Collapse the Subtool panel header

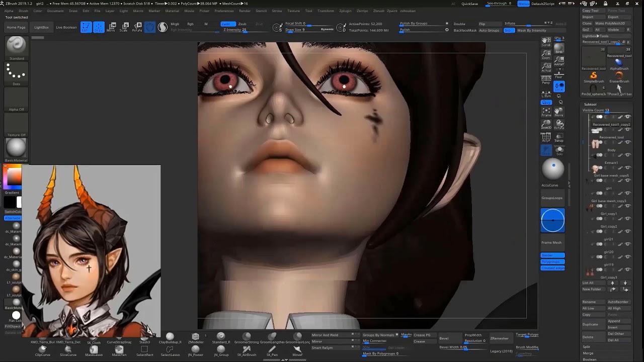click(590, 104)
